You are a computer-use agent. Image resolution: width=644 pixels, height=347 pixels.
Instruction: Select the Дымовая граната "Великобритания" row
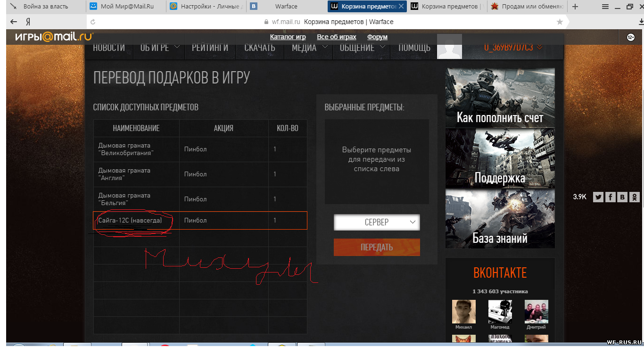pos(200,149)
